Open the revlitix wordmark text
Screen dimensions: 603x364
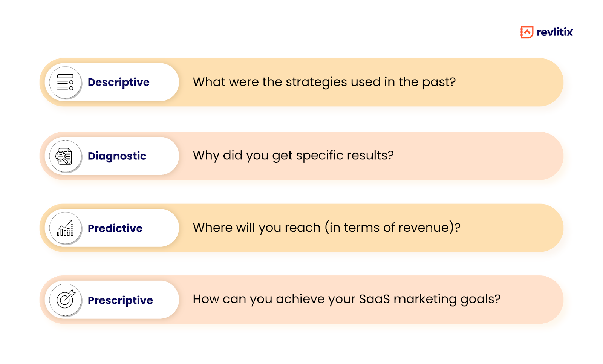point(554,32)
